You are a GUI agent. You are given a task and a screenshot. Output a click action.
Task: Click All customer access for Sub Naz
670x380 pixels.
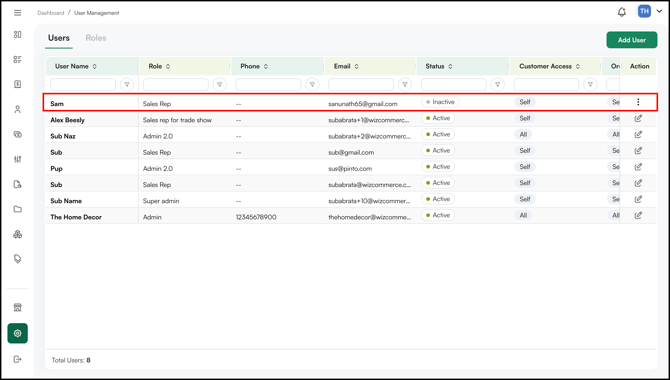(x=523, y=135)
